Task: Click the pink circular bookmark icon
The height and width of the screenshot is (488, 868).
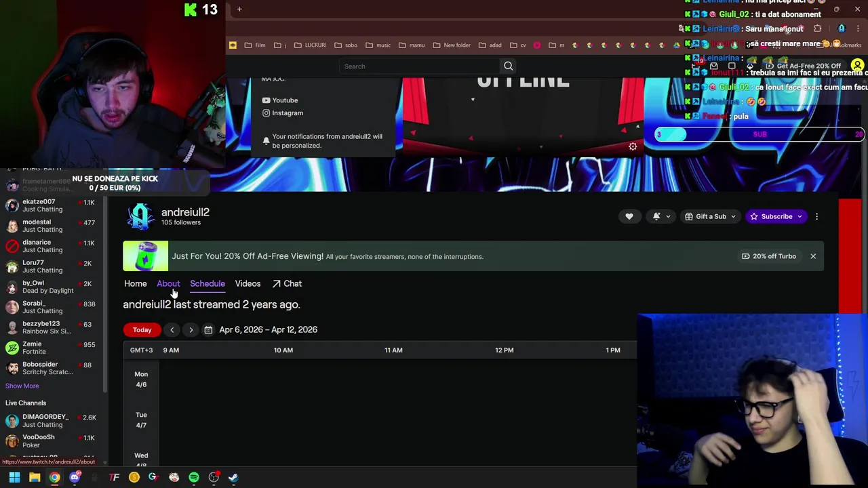Action: point(537,45)
